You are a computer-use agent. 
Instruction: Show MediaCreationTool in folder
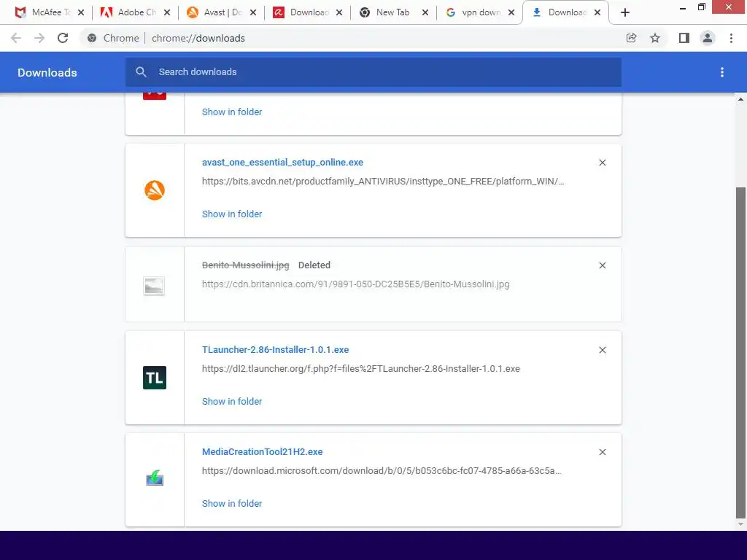tap(232, 504)
